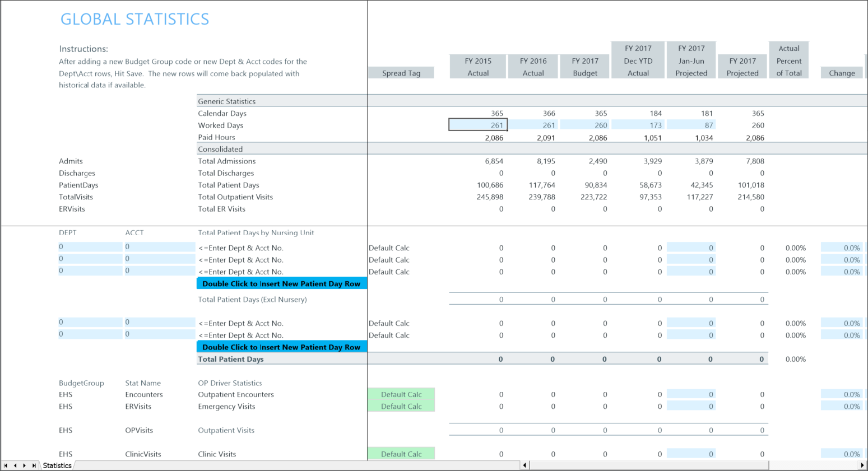Screen dimensions: 868x471
Task: Click the horizontal scrollbar right arrow
Action: 862,465
